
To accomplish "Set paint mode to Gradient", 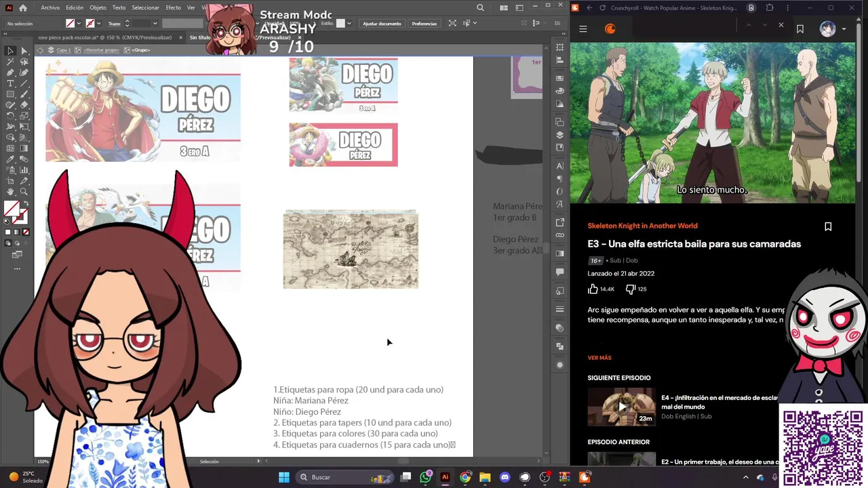I will click(x=17, y=232).
